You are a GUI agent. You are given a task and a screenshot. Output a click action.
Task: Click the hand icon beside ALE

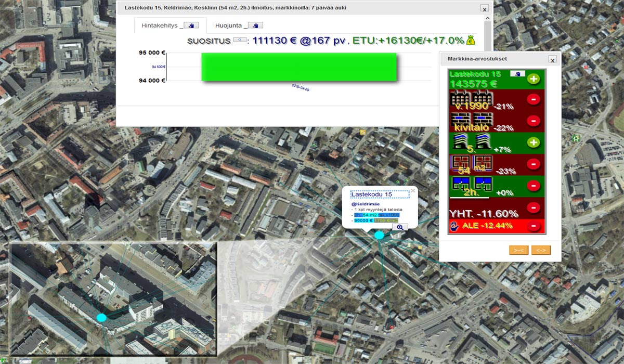tap(454, 226)
